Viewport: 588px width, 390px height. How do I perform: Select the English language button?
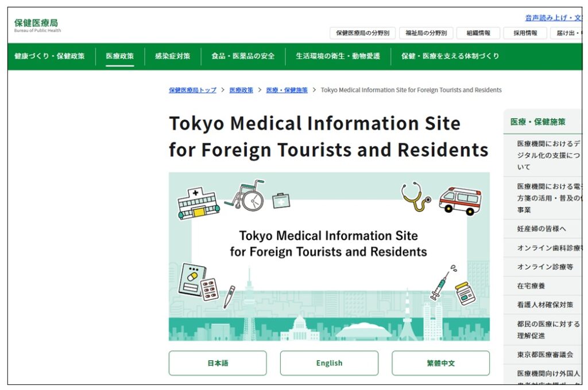tap(329, 363)
